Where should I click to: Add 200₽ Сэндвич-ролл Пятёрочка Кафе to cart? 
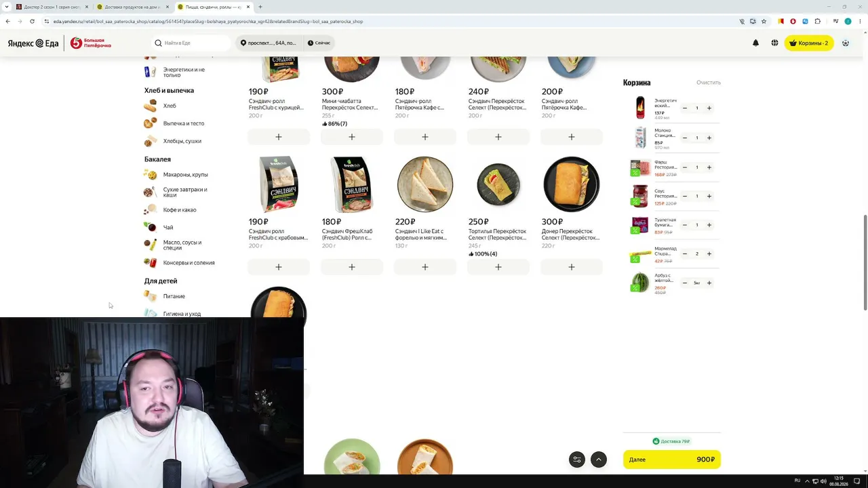pos(572,137)
